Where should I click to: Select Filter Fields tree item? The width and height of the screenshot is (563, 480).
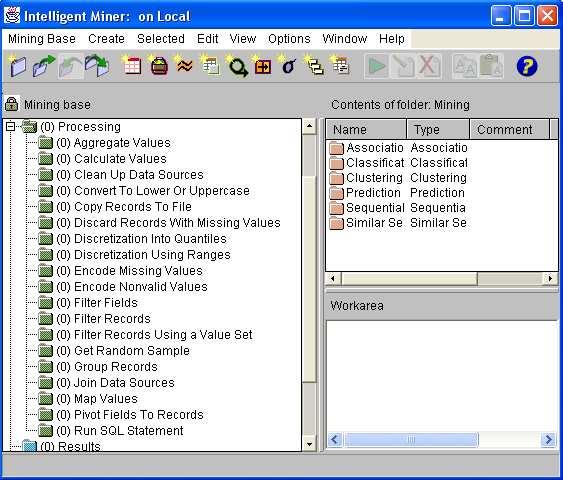coord(97,303)
